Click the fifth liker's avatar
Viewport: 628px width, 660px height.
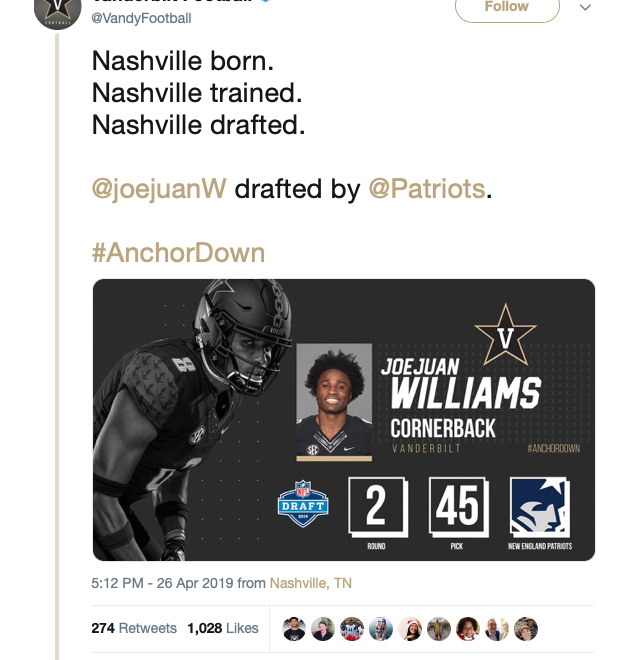pos(409,628)
